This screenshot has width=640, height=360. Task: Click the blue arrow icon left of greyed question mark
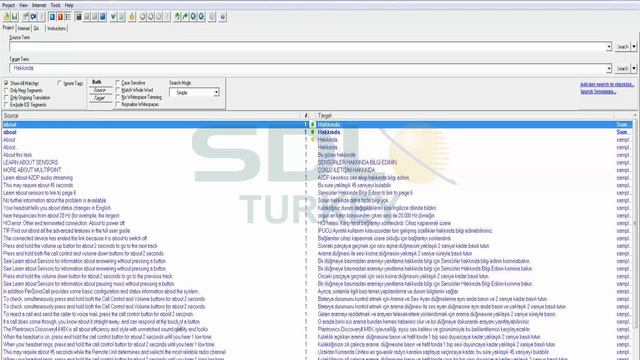click(33, 17)
